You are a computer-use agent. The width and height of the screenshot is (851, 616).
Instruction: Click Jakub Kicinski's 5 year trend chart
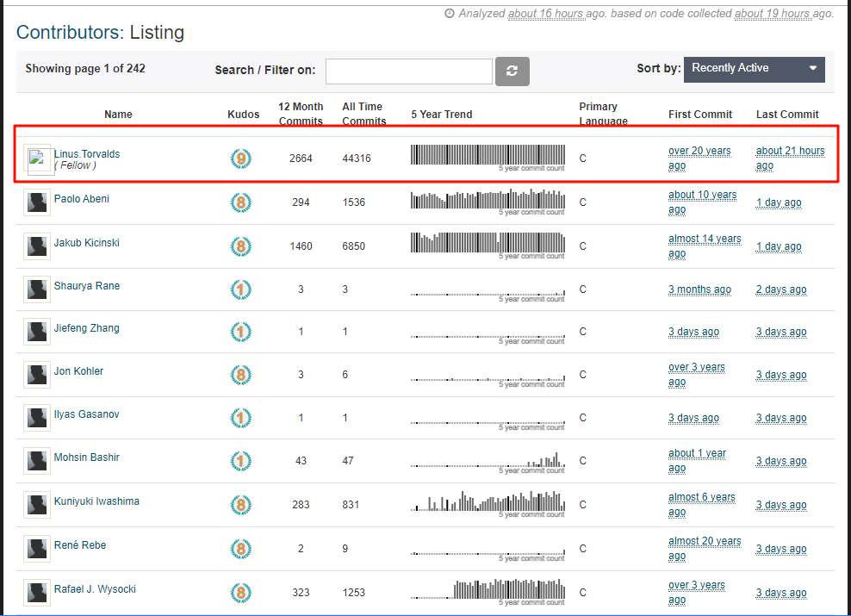tap(488, 243)
